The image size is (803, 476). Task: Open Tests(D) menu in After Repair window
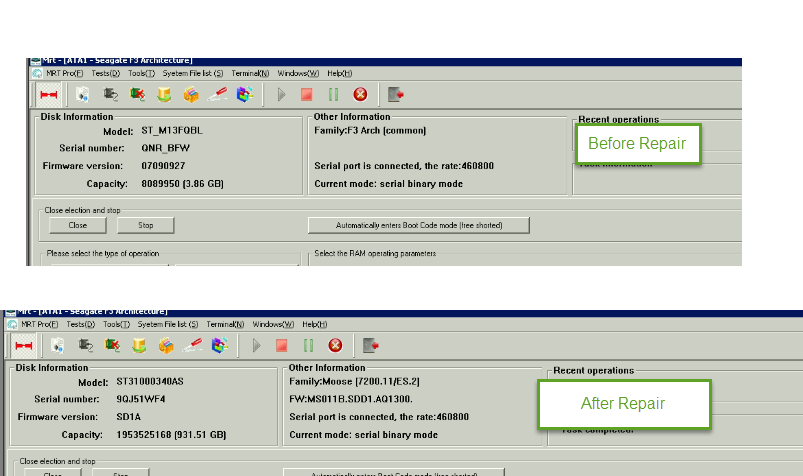(x=80, y=324)
